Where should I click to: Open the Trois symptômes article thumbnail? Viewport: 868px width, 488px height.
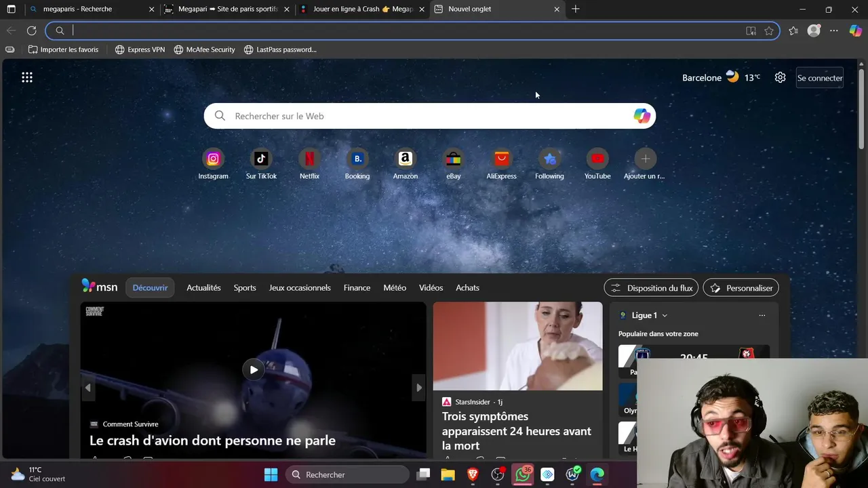(x=517, y=346)
